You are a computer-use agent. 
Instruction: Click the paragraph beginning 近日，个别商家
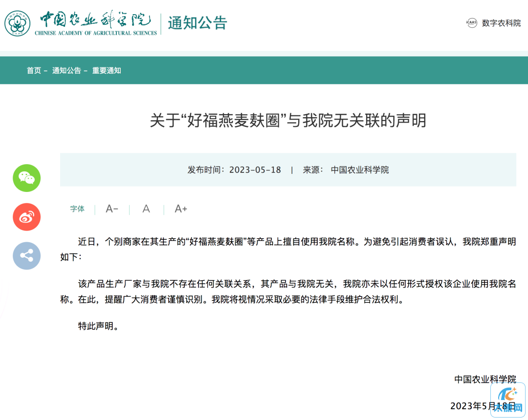pos(288,249)
